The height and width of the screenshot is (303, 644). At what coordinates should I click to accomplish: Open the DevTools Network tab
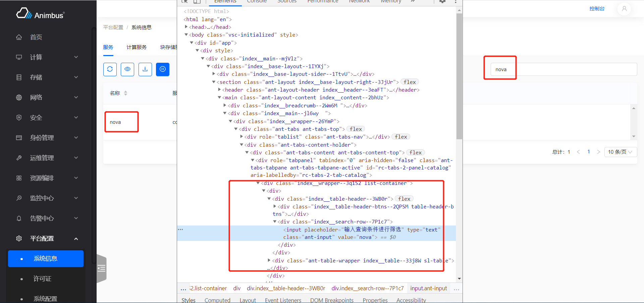point(359,1)
